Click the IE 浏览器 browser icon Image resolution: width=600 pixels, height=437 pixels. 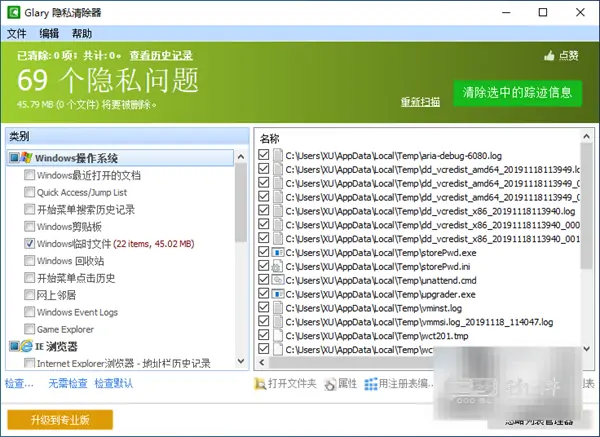(26, 346)
